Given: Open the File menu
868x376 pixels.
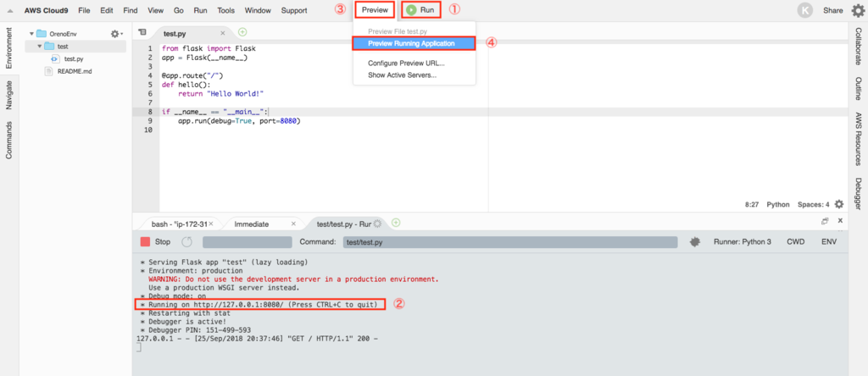Looking at the screenshot, I should (84, 10).
